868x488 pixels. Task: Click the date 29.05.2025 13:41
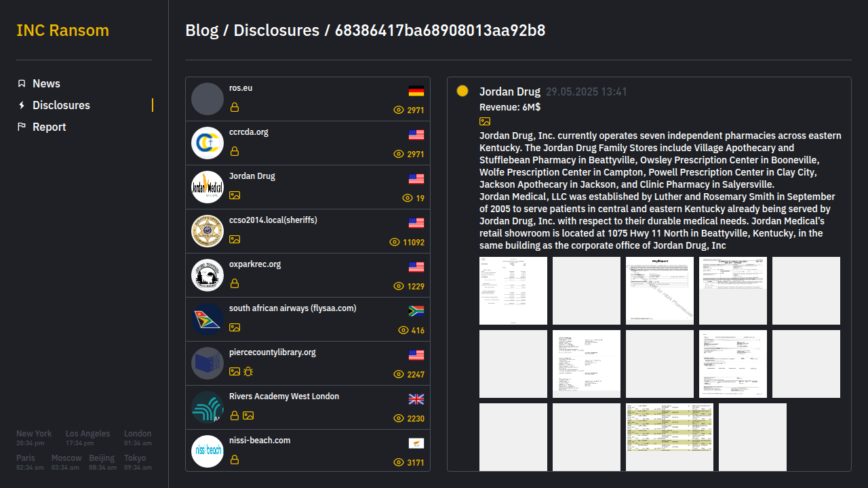point(587,91)
